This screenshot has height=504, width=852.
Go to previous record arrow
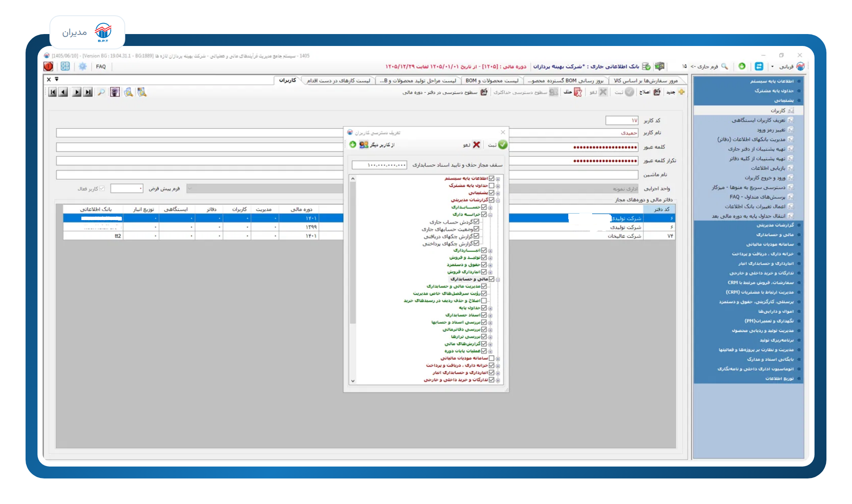click(63, 92)
